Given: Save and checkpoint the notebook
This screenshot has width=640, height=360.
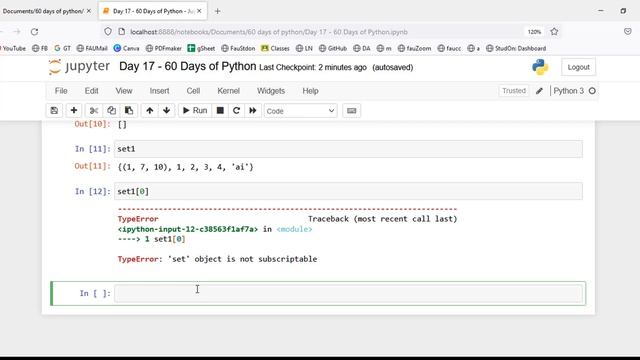Looking at the screenshot, I should point(54,111).
